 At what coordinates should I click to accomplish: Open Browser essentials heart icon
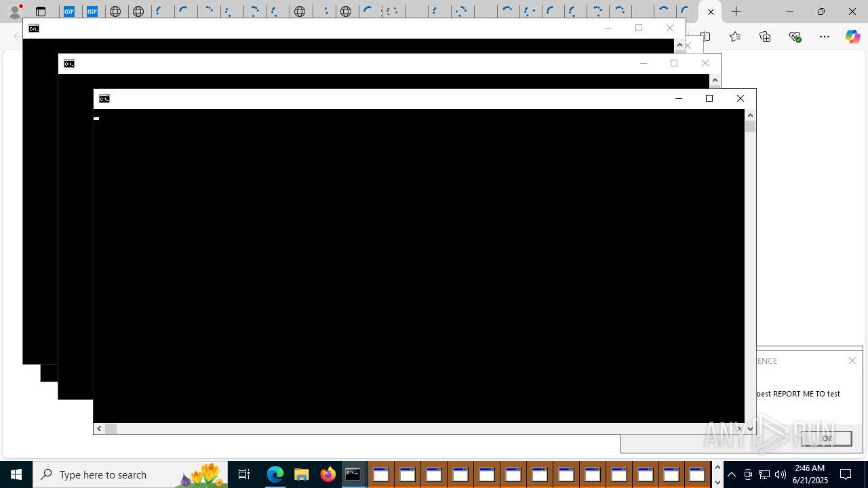tap(795, 37)
